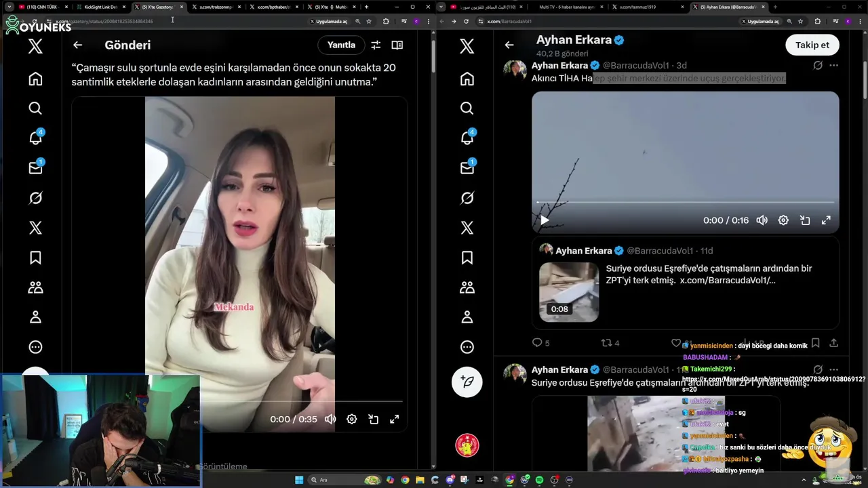Open Bookmarks in right window sidebar
Image resolution: width=868 pixels, height=488 pixels.
click(x=467, y=258)
